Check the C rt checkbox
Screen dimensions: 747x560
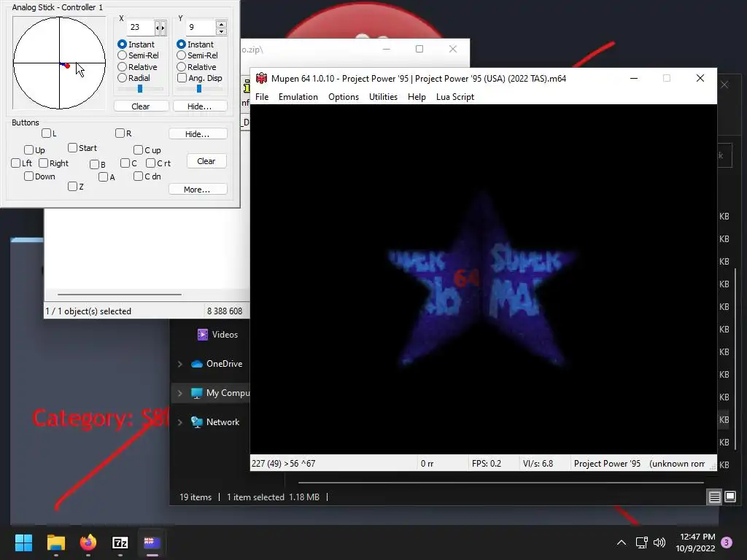point(150,163)
